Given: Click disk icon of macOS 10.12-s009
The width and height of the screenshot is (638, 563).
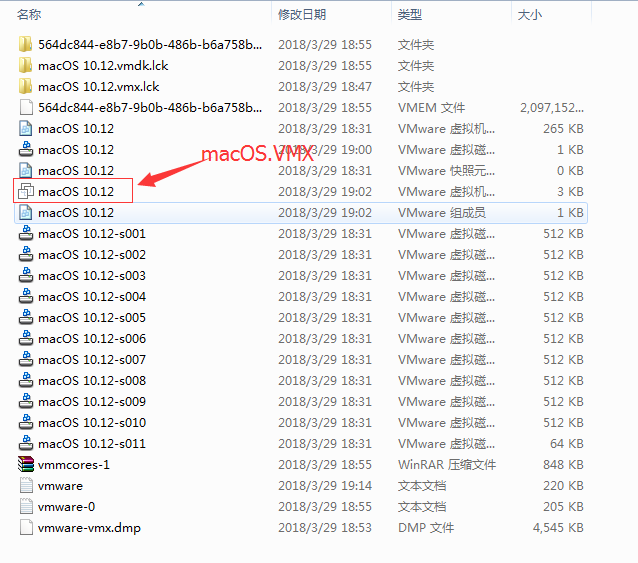Looking at the screenshot, I should [26, 402].
